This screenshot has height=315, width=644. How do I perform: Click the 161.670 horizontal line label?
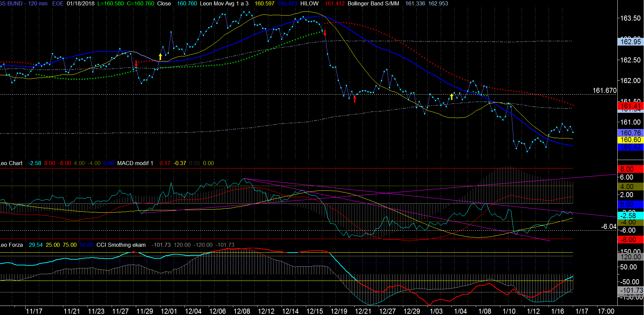coord(605,90)
